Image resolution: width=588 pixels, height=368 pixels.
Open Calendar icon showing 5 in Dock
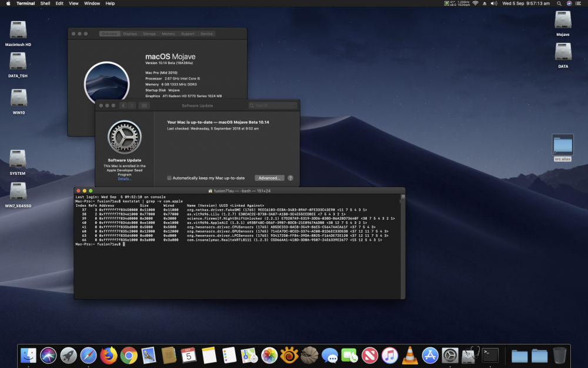pos(189,355)
